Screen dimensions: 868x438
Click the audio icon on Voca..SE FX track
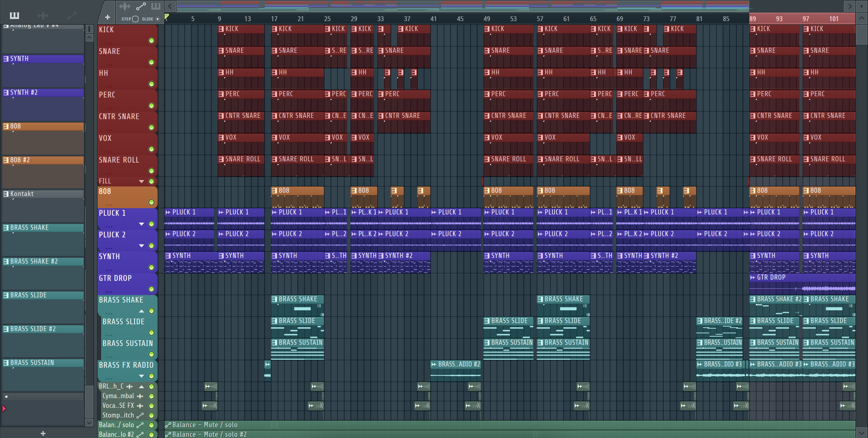(x=140, y=406)
